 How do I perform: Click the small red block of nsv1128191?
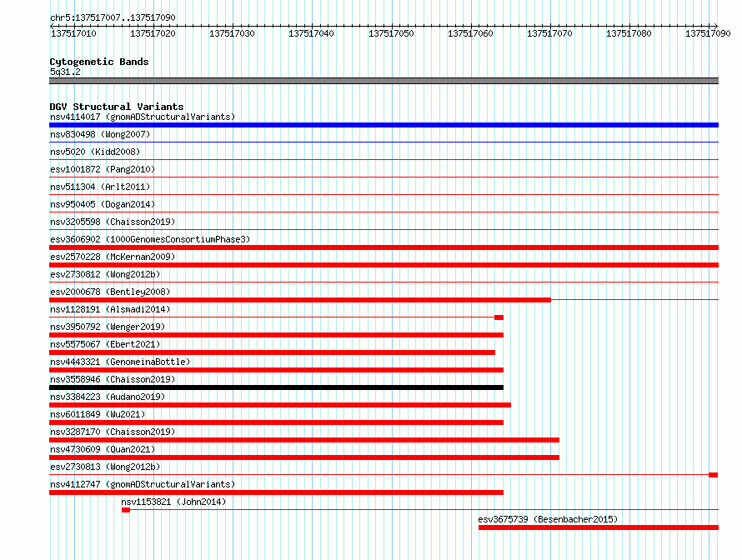tap(499, 317)
